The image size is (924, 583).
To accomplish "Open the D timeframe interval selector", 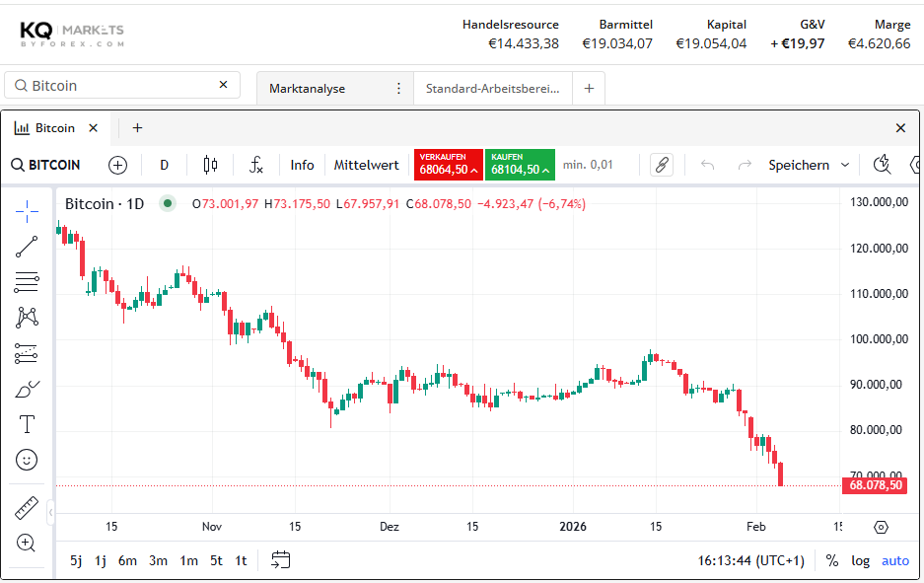I will [x=165, y=165].
